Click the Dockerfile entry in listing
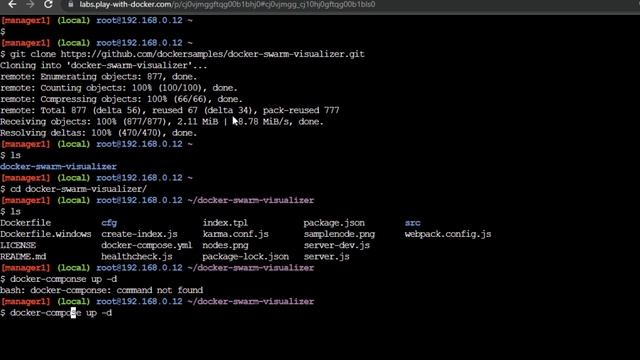The image size is (640, 360). tap(25, 223)
